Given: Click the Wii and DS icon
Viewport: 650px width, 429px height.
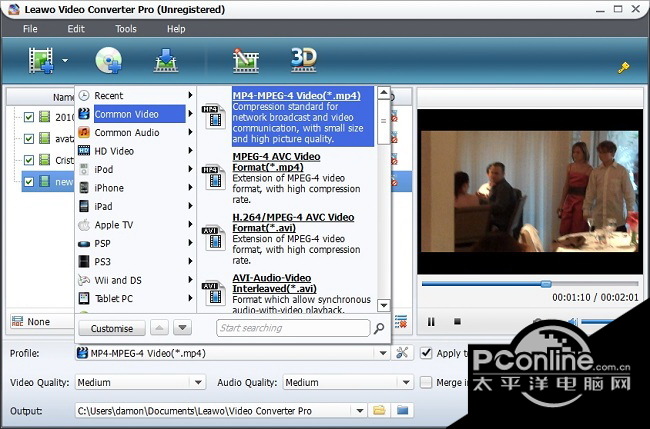Looking at the screenshot, I should 84,280.
